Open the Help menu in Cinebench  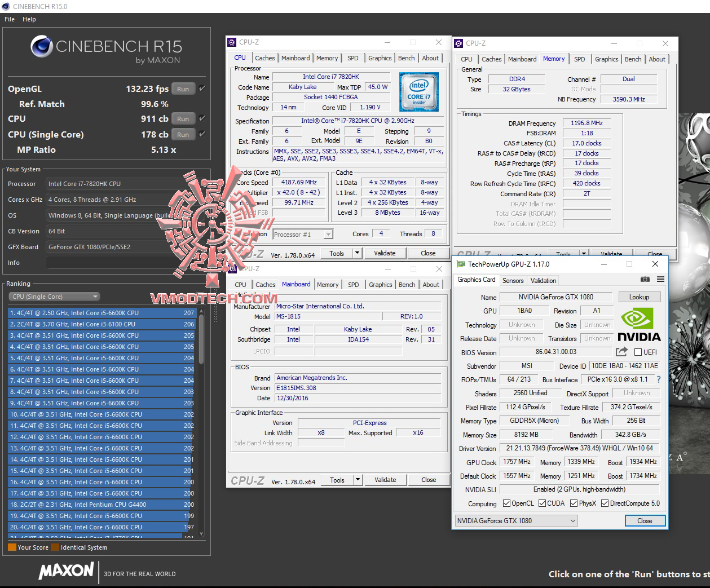coord(29,19)
